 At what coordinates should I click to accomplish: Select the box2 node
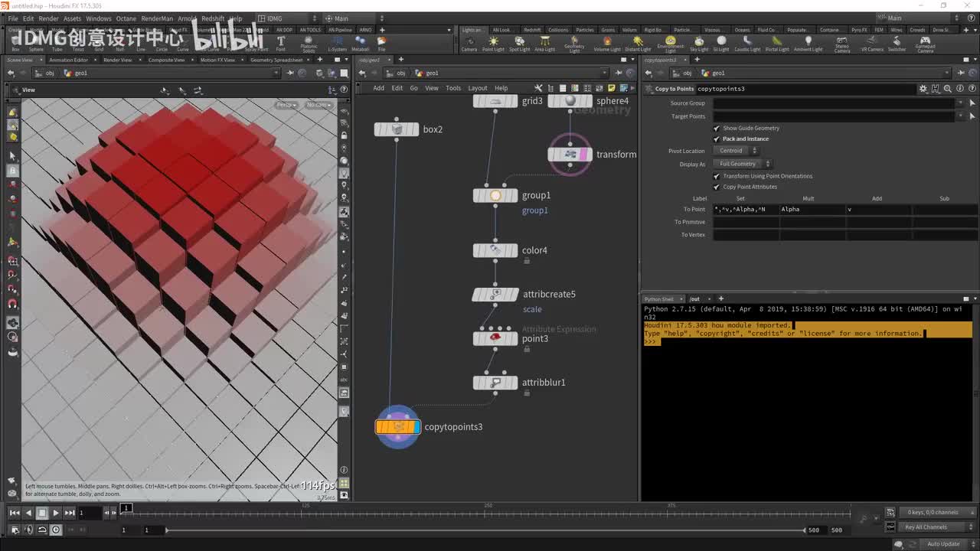pos(397,129)
